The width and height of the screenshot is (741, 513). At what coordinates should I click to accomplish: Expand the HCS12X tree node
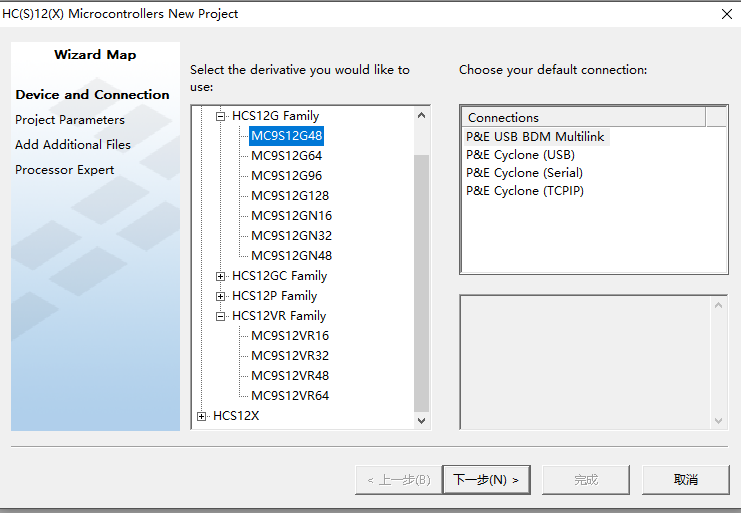point(202,416)
